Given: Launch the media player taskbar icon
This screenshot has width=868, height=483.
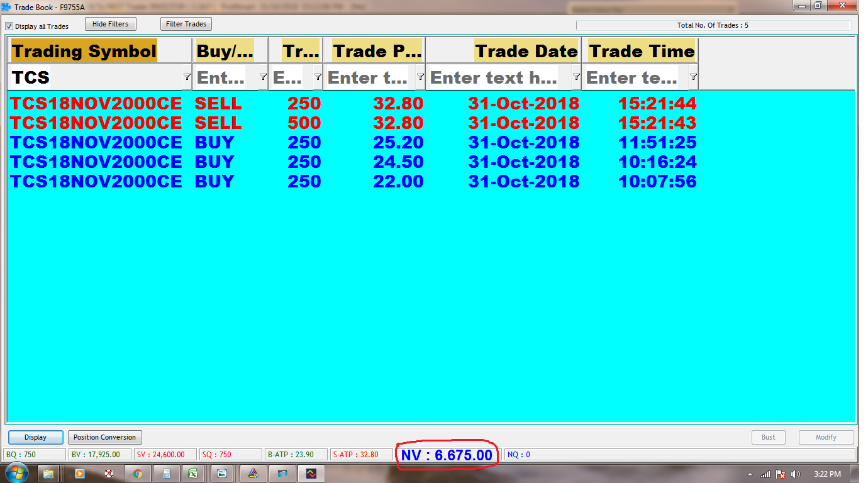Looking at the screenshot, I should pos(80,474).
